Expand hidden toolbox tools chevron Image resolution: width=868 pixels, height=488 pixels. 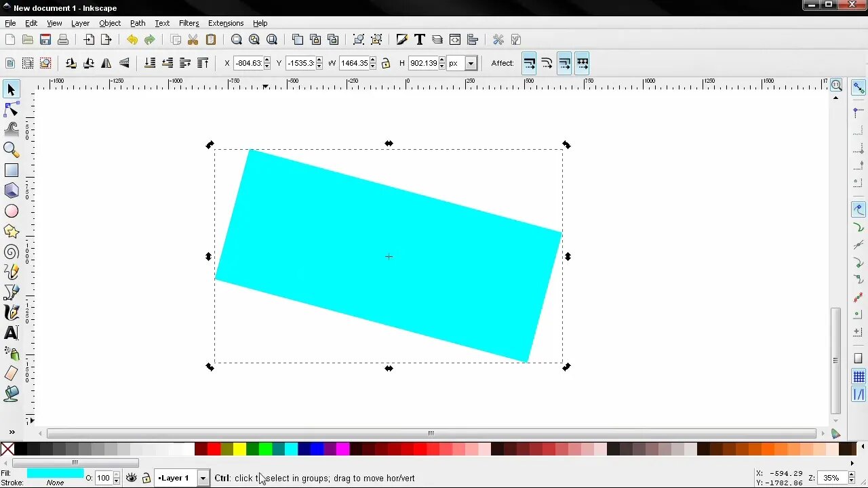point(12,432)
